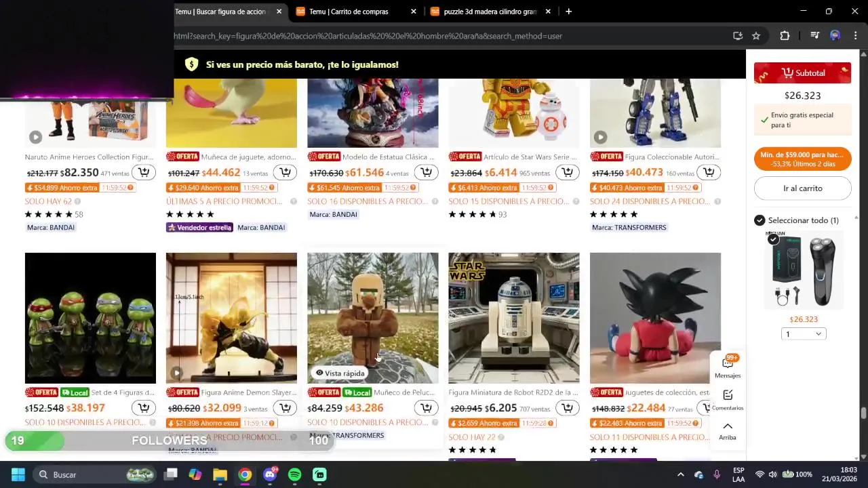This screenshot has width=868, height=488.
Task: Open the Comentarios feedback icon
Action: 728,399
